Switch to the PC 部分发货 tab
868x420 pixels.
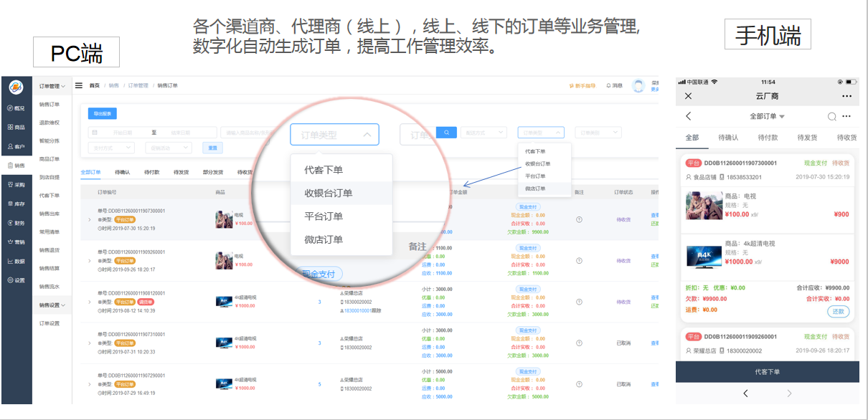[x=213, y=172]
